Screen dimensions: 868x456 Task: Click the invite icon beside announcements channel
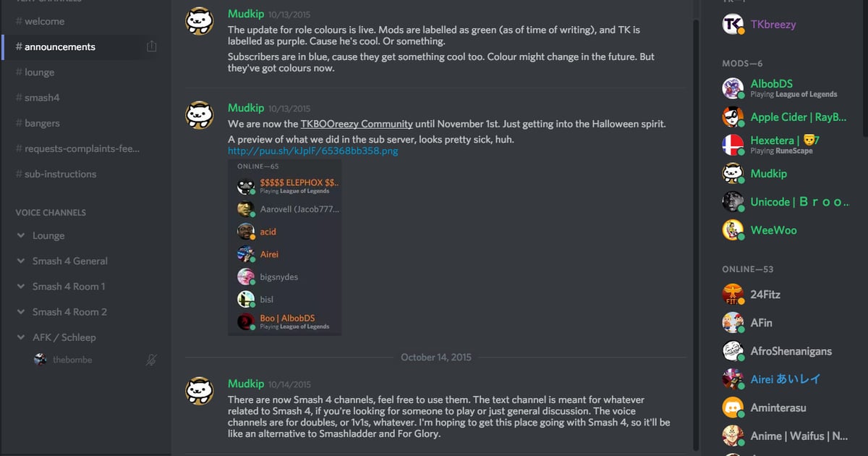pyautogui.click(x=151, y=47)
